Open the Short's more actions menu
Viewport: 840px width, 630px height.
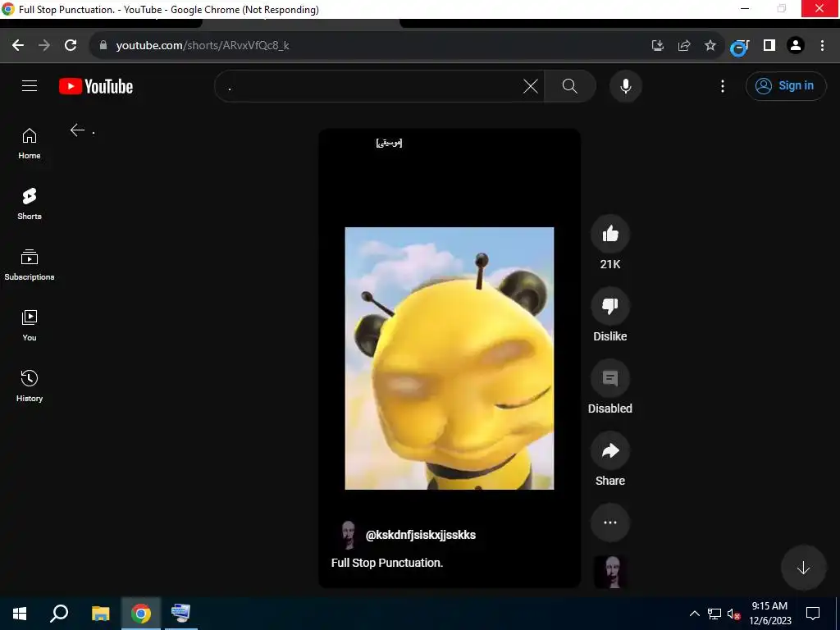tap(610, 523)
